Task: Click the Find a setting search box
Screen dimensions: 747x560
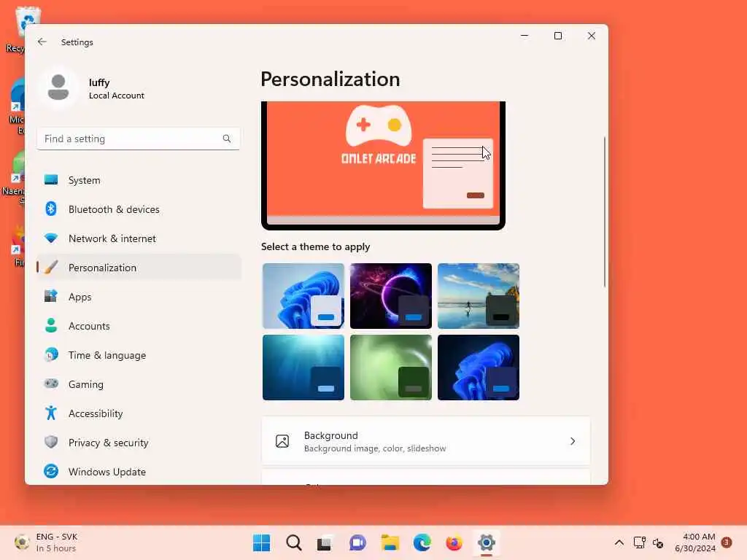Action: [138, 139]
